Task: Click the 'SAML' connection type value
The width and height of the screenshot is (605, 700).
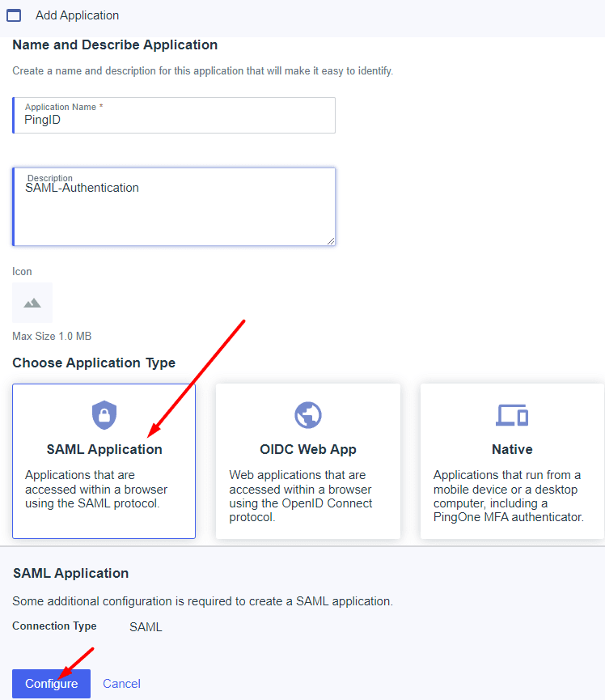Action: point(146,627)
